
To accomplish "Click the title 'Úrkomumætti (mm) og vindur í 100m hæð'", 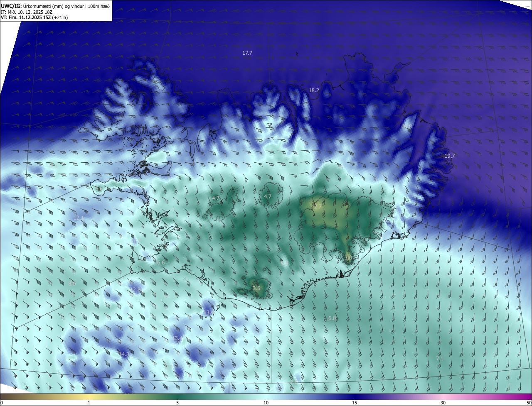I will tap(66, 6).
